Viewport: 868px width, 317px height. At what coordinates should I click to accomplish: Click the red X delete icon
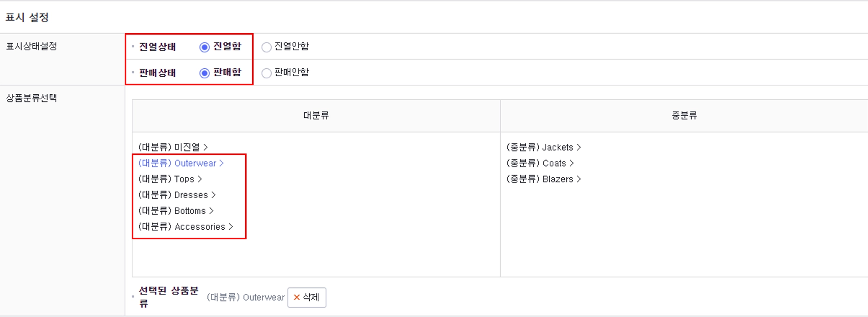tap(297, 297)
